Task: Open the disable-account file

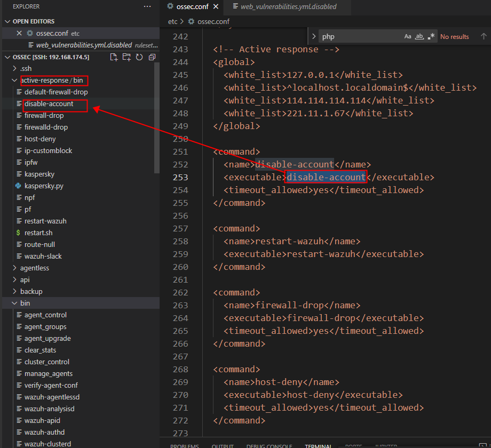Action: [81, 104]
